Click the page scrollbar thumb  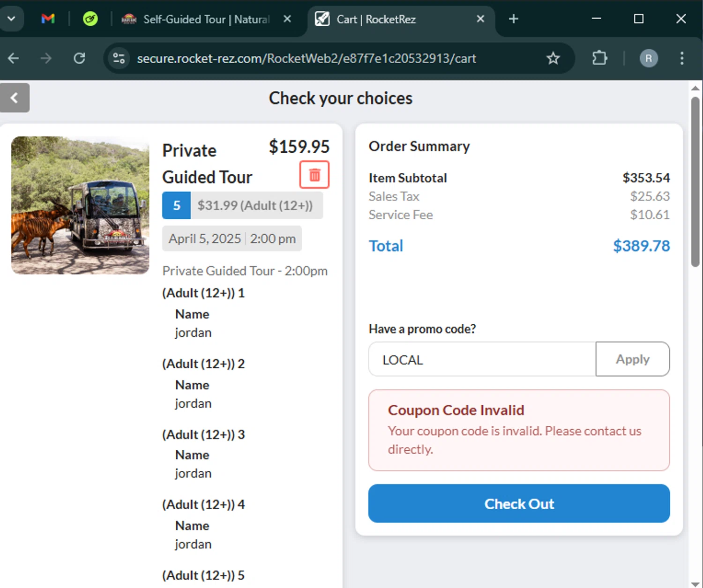tap(696, 182)
